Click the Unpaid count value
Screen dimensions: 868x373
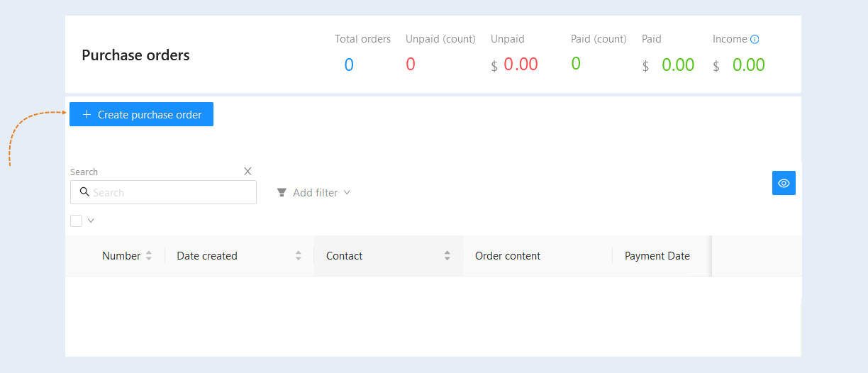click(x=411, y=65)
